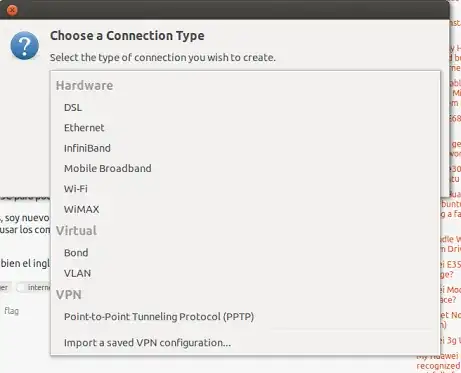
Task: Select Bond under Virtual section
Action: coord(245,253)
